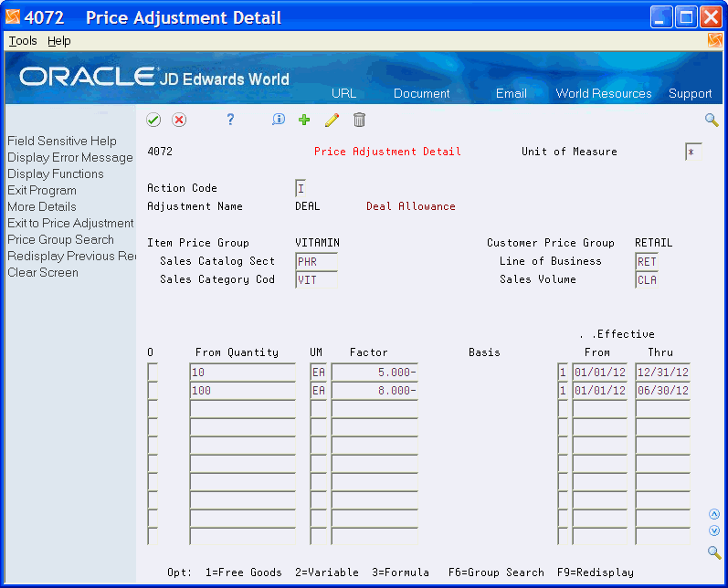Click Sales Catalog Sect field PHR
This screenshot has height=588, width=728.
click(317, 261)
